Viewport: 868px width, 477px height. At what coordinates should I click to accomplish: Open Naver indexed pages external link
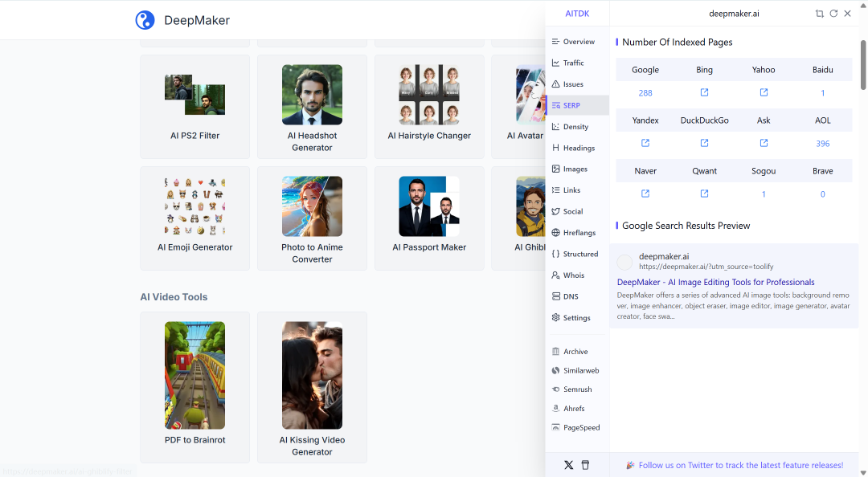click(x=645, y=194)
